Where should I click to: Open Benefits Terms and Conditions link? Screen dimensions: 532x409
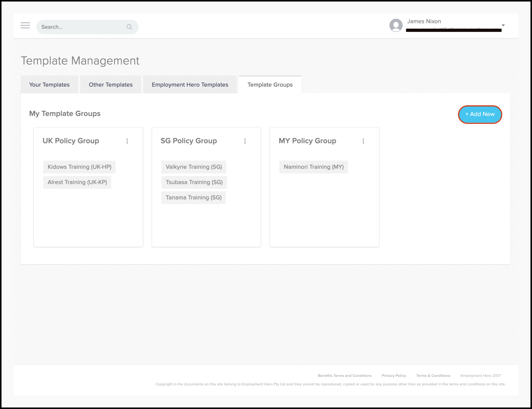point(344,376)
